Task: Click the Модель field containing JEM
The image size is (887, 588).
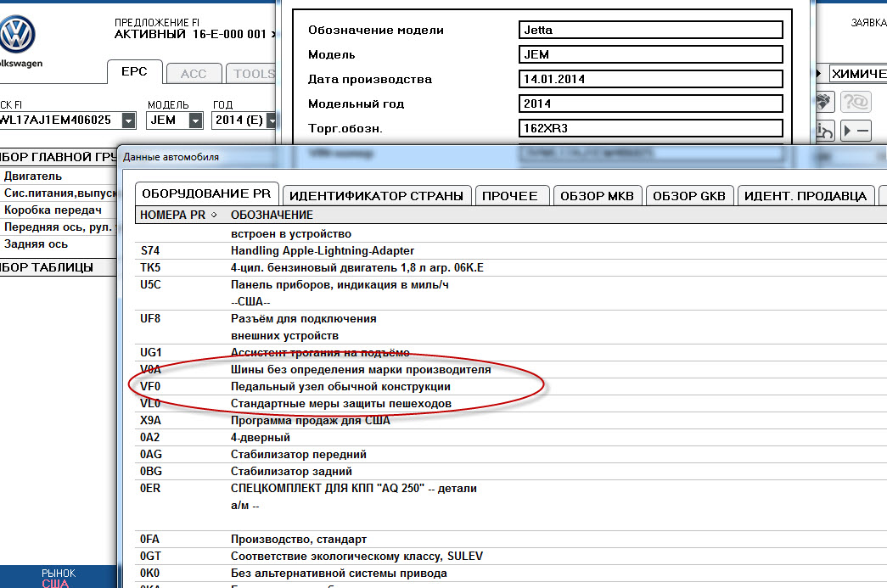Action: (x=650, y=54)
